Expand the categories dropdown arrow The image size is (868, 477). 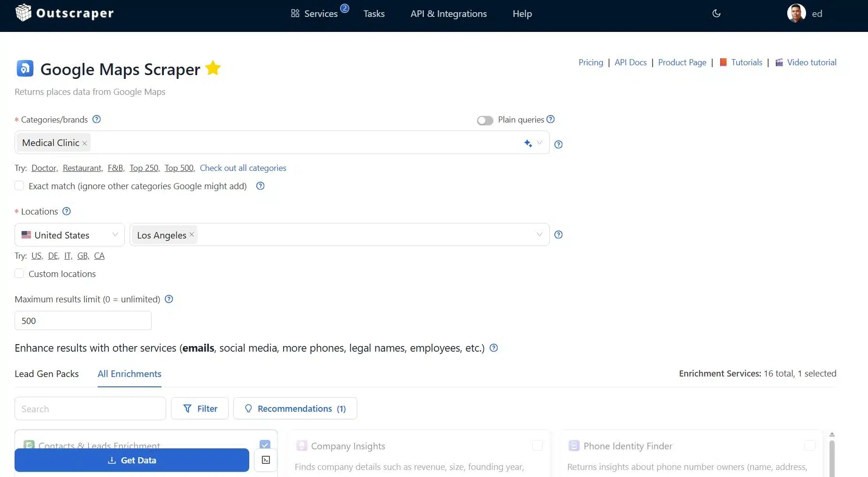click(540, 143)
